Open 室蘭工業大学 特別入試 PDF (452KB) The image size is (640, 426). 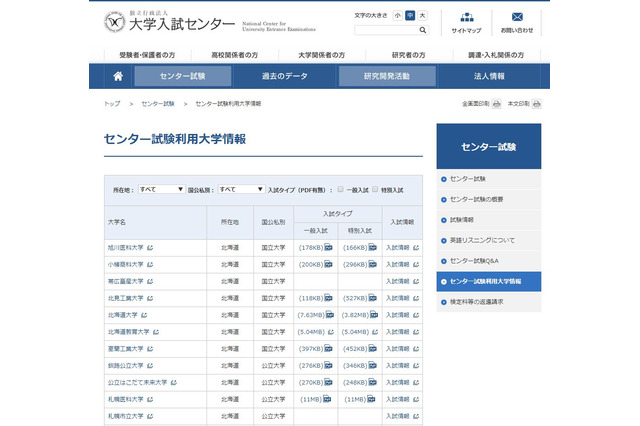tap(360, 349)
